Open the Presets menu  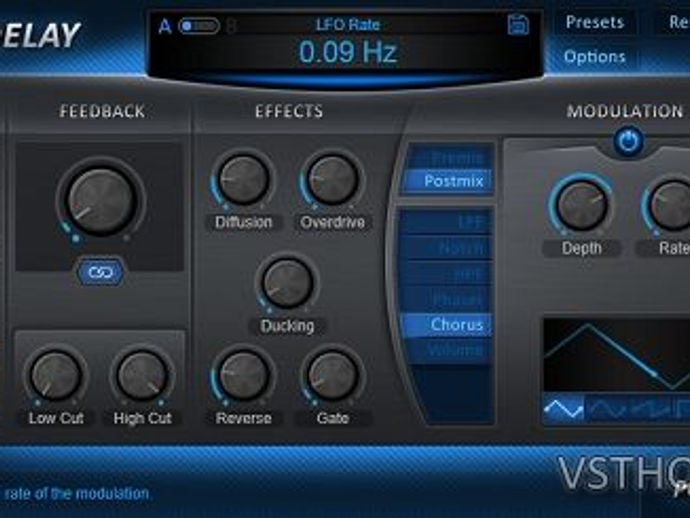pyautogui.click(x=595, y=22)
